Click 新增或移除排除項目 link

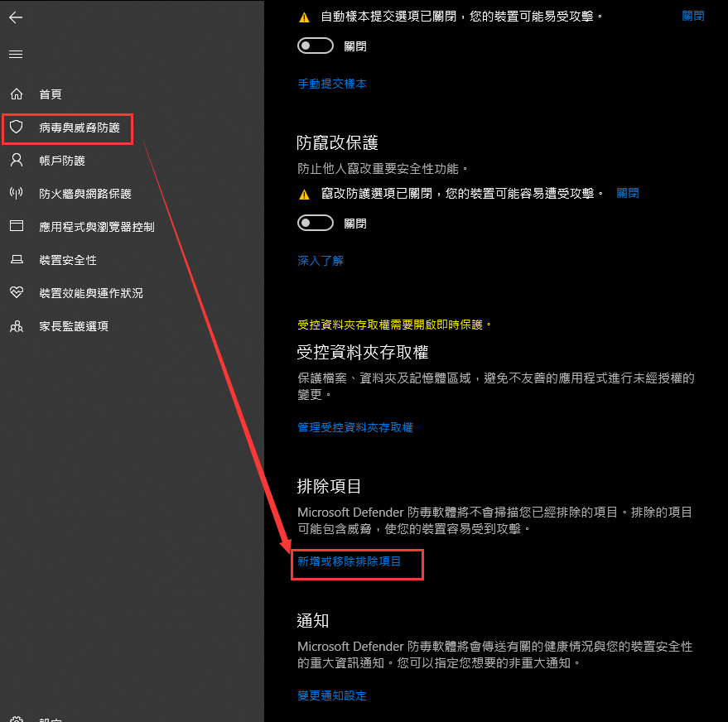click(350, 561)
